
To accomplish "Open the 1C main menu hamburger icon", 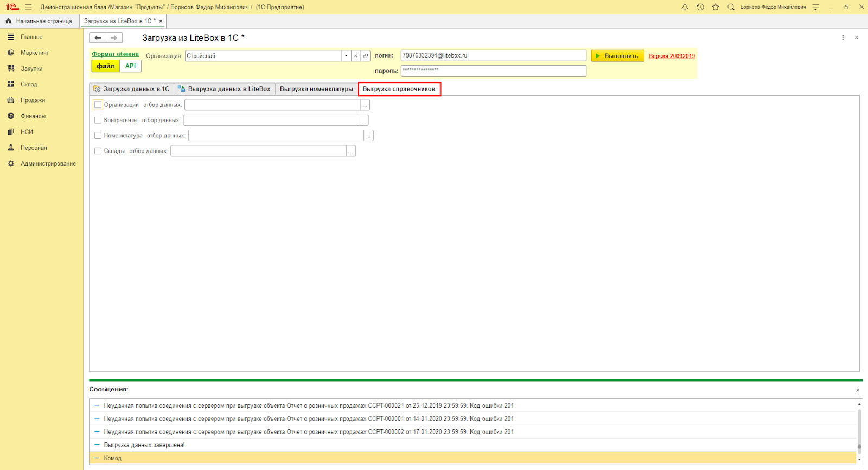I will click(x=28, y=7).
